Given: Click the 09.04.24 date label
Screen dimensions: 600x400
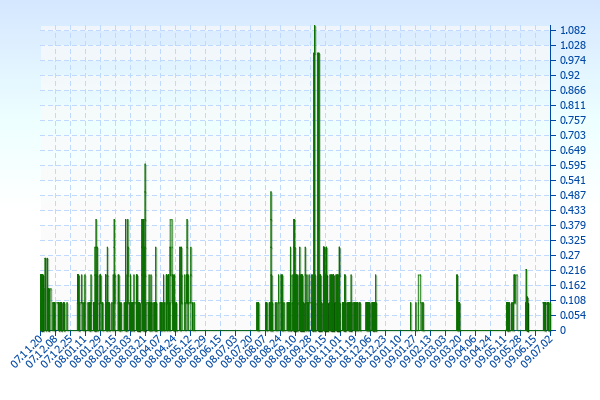Looking at the screenshot, I should (476, 351).
